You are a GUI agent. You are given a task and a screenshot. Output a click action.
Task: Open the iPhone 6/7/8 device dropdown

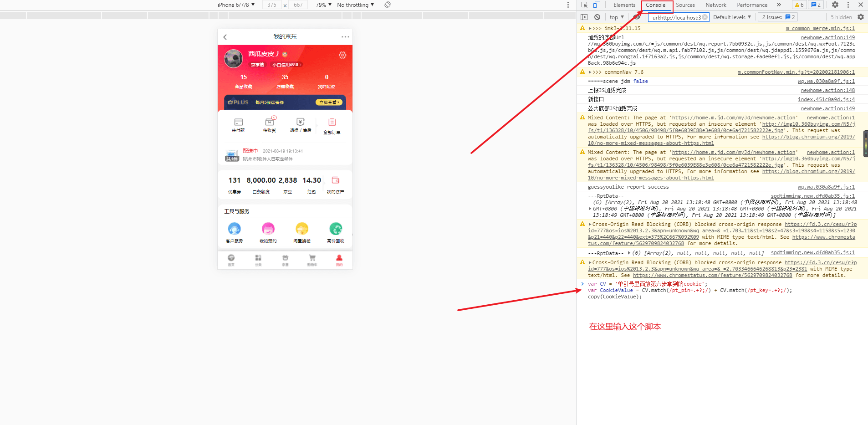pyautogui.click(x=236, y=5)
